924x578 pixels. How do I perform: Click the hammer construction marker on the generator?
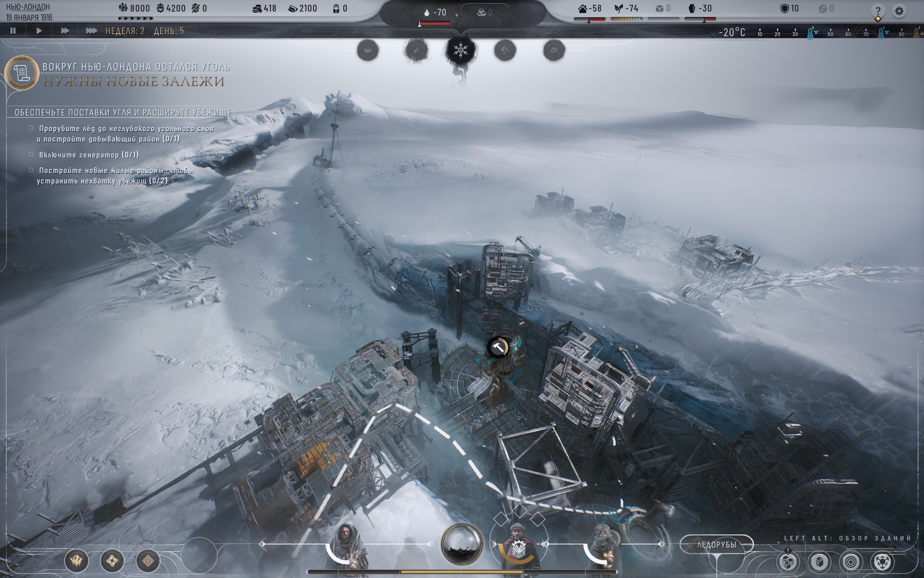click(498, 347)
